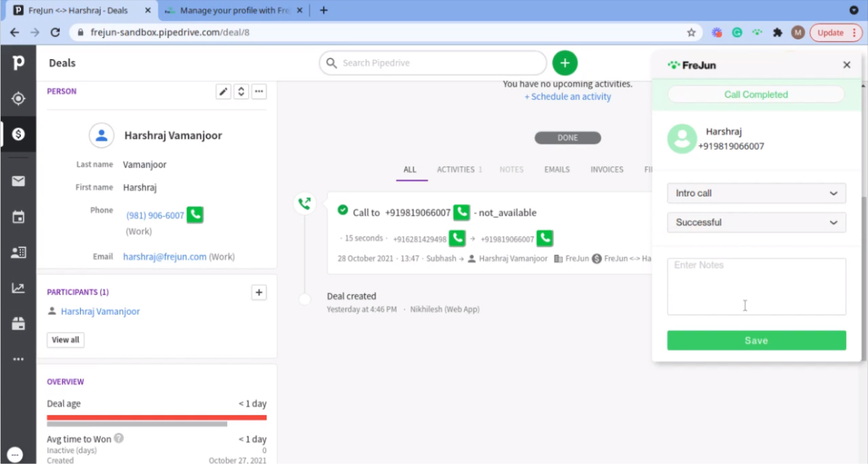Click the pencil edit icon in Person section
Screen dimensions: 868x464
[x=223, y=92]
